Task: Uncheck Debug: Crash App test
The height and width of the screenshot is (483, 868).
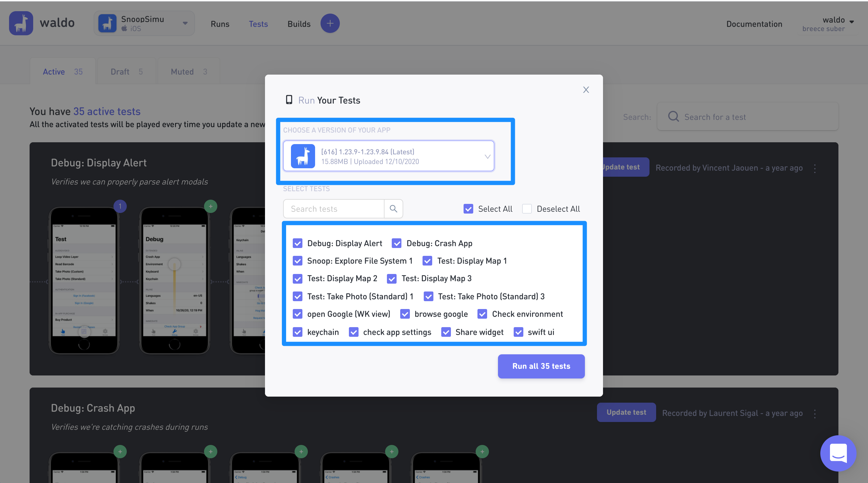Action: (x=397, y=243)
